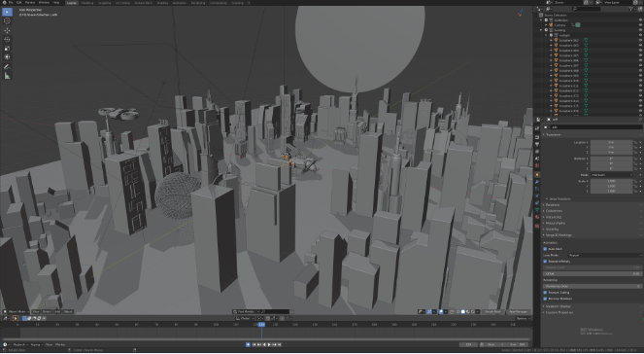Toggle visibility of the building collection
This screenshot has width=644, height=354.
641,30
